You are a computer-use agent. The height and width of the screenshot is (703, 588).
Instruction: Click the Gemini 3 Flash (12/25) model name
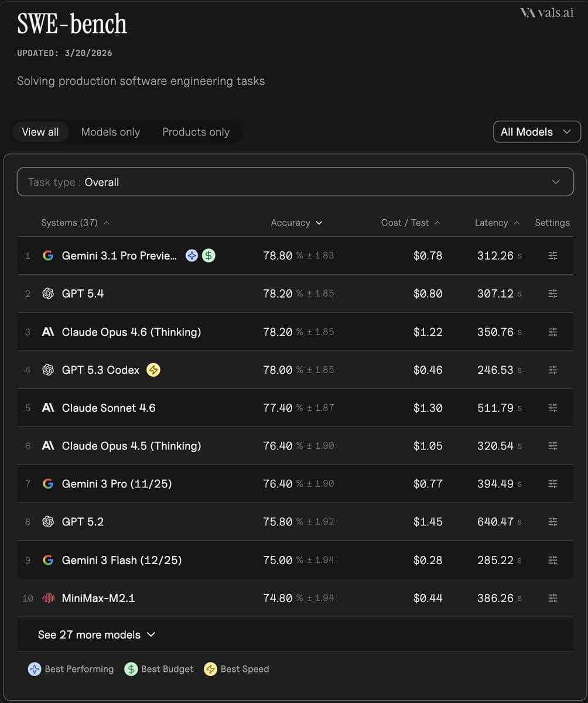(x=122, y=560)
